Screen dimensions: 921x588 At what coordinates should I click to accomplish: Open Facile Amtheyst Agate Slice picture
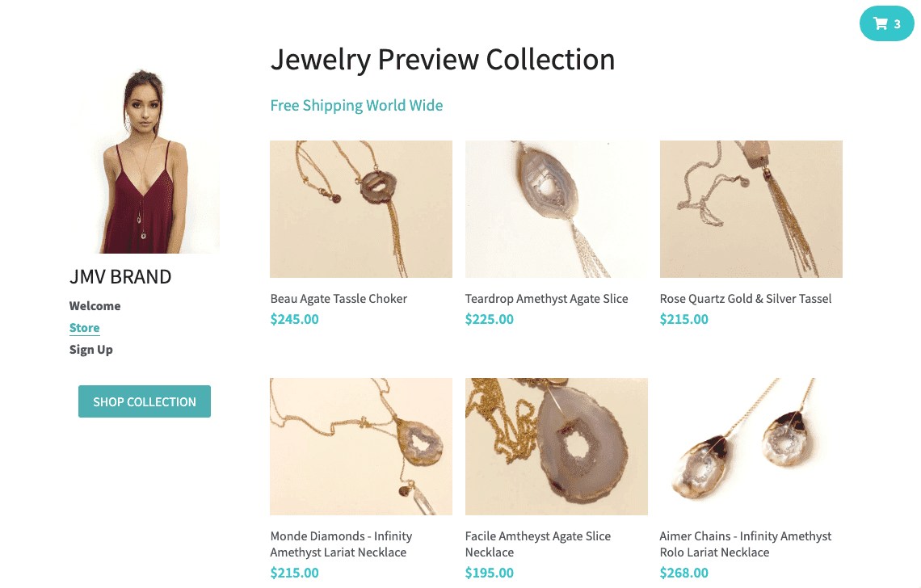(557, 447)
